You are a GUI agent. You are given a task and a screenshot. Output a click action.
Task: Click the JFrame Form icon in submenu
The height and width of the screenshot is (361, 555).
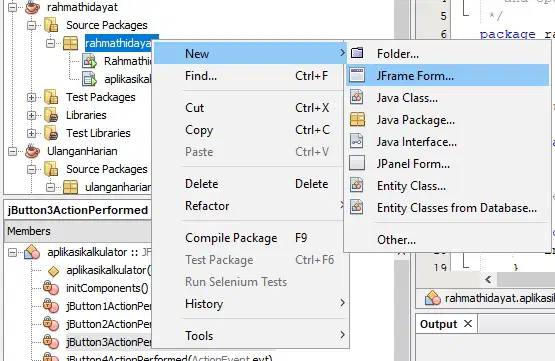pyautogui.click(x=357, y=75)
